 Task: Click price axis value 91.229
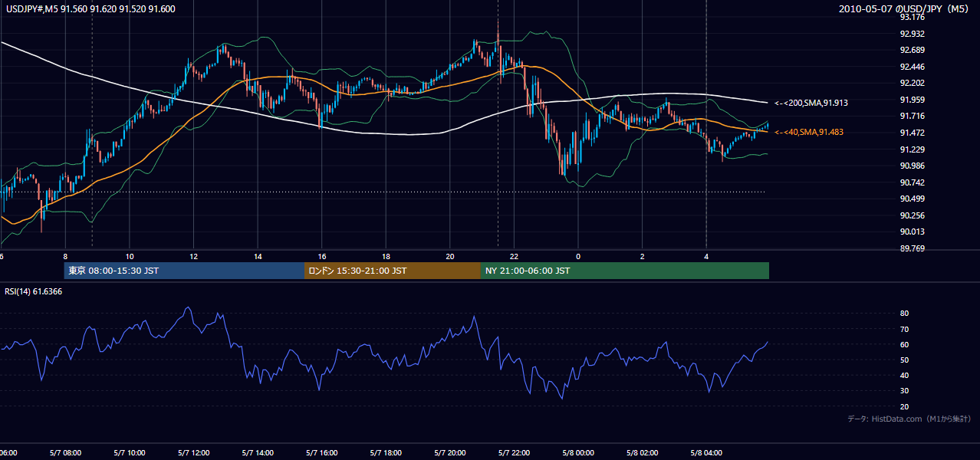tap(912, 149)
